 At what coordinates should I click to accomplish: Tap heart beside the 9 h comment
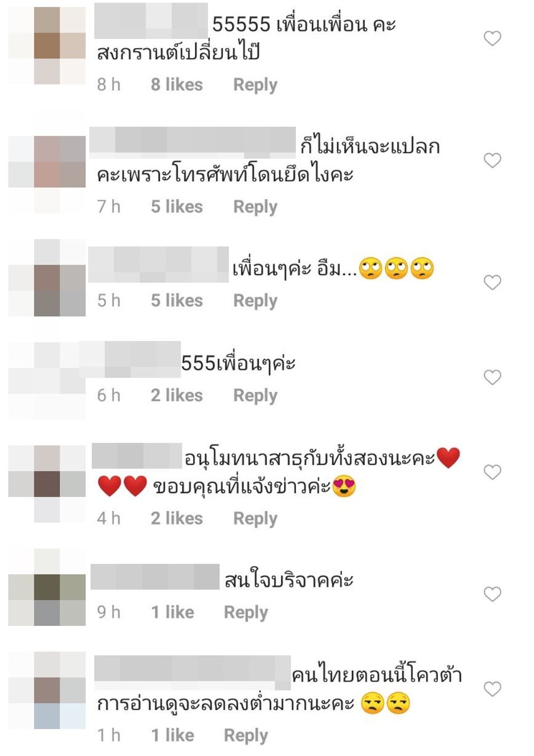point(492,594)
